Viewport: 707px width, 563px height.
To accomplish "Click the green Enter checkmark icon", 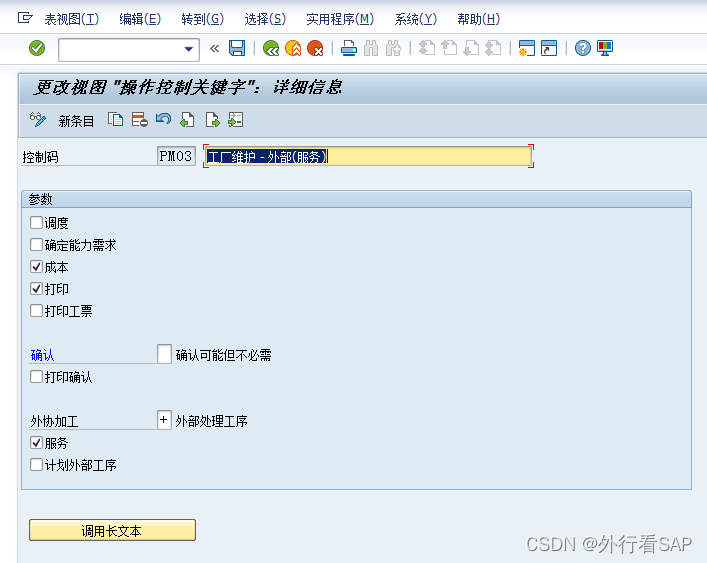I will point(37,48).
